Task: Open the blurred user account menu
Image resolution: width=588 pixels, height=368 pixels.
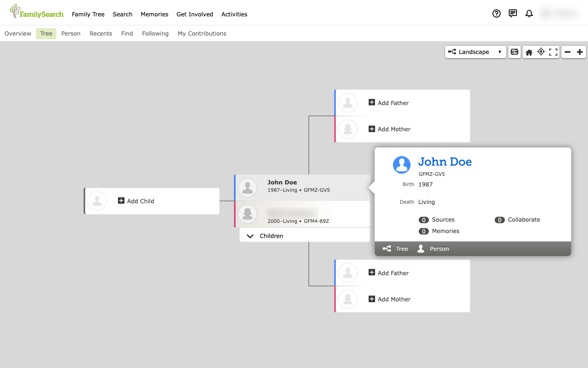Action: [x=560, y=13]
